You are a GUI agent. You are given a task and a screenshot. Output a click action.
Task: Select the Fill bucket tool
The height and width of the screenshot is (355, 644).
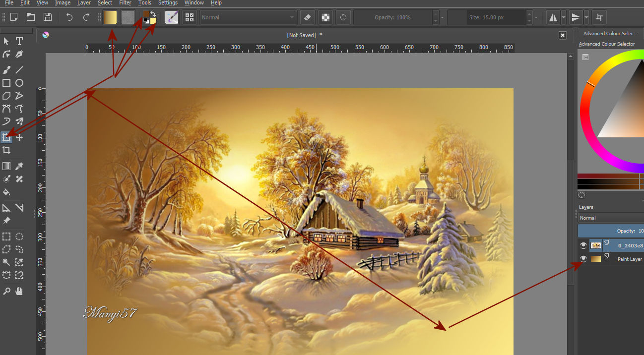pos(6,192)
